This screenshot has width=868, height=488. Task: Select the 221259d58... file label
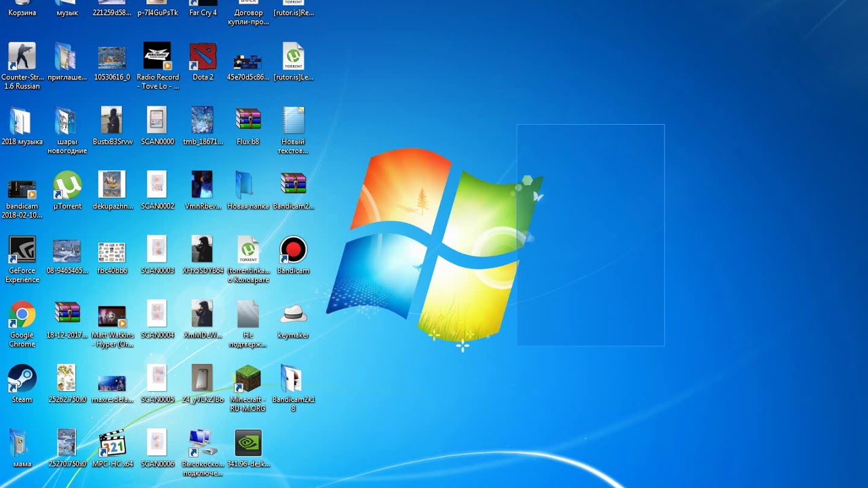(x=112, y=13)
